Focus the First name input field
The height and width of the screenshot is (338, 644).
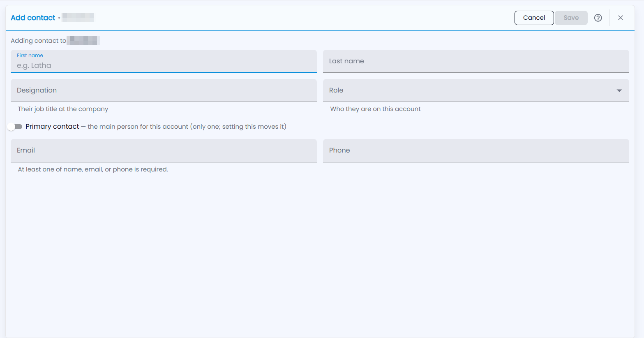pos(164,61)
